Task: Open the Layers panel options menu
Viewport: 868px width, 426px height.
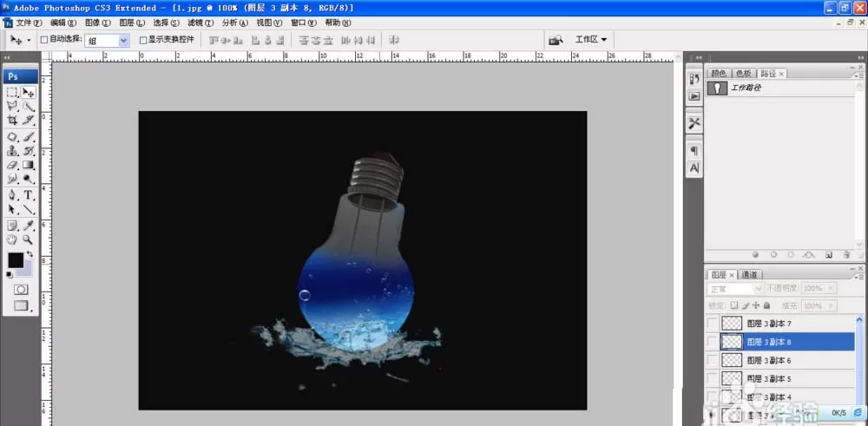Action: [x=858, y=275]
